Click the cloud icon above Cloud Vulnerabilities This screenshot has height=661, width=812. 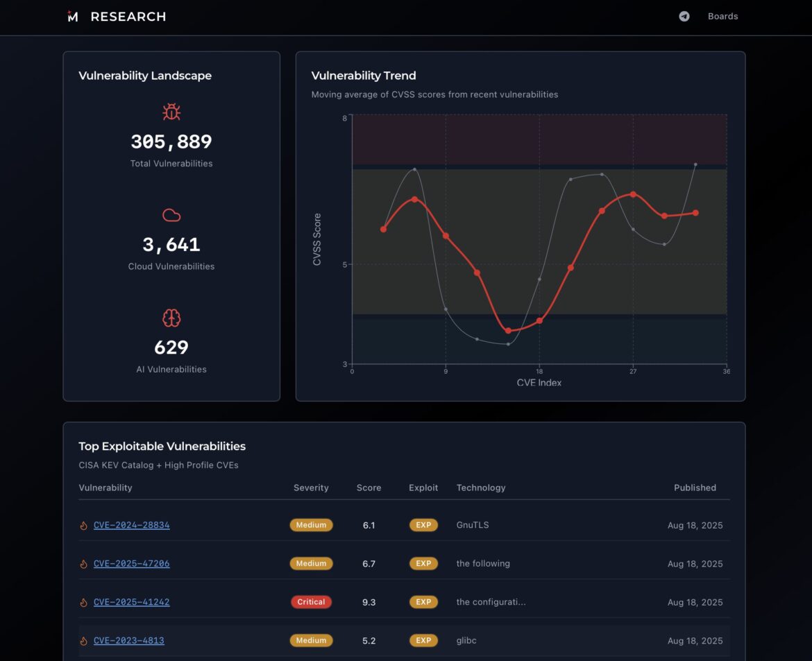[x=171, y=215]
